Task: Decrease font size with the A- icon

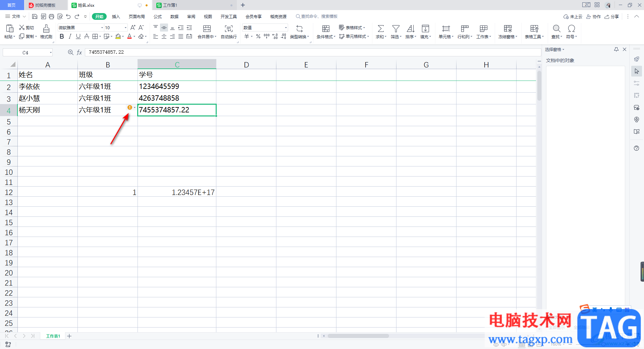Action: pyautogui.click(x=141, y=28)
